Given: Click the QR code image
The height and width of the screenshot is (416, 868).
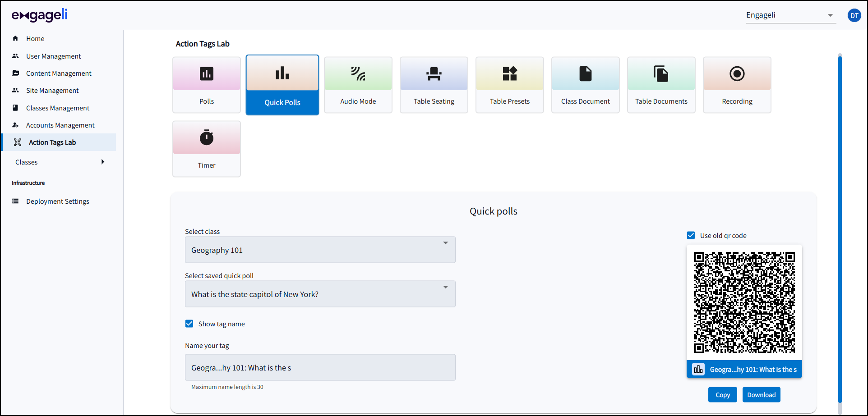Looking at the screenshot, I should pyautogui.click(x=744, y=302).
